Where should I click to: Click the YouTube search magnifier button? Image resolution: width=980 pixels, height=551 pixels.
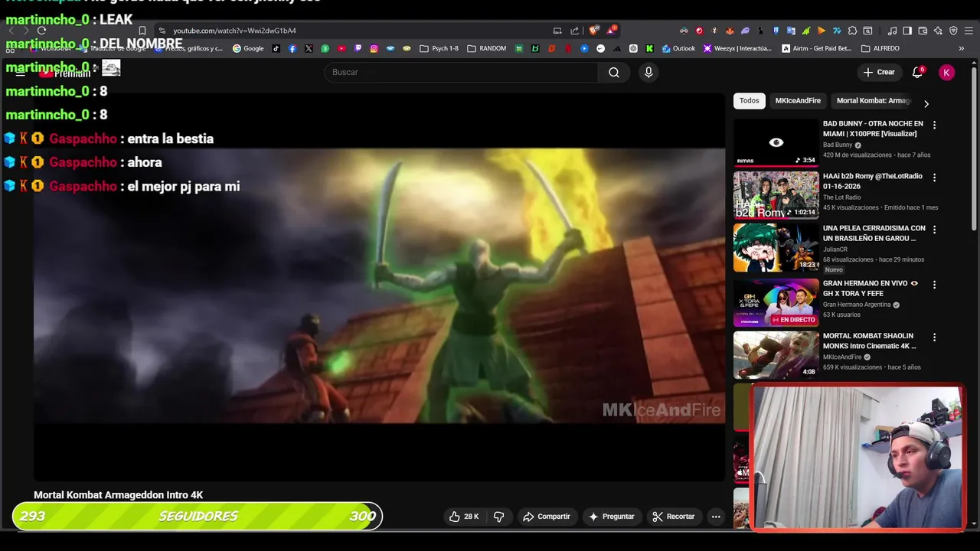click(614, 72)
